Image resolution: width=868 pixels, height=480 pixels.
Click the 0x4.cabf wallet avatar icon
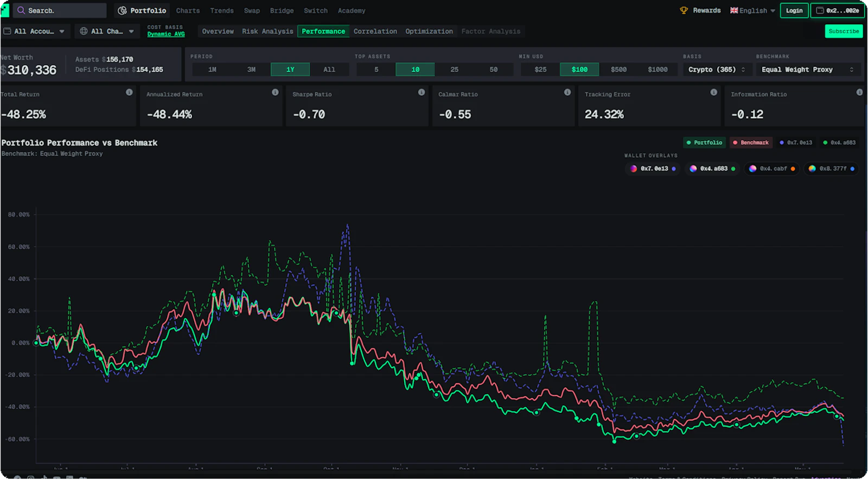click(x=753, y=169)
